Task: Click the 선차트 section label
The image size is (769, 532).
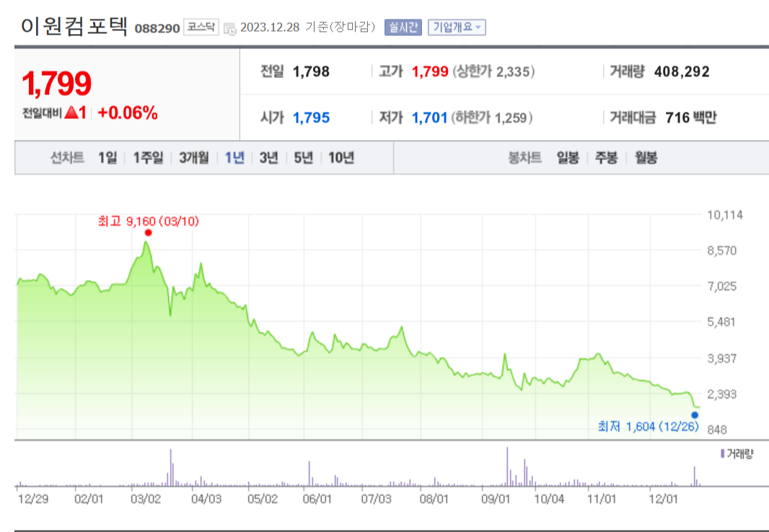Action: click(x=67, y=158)
